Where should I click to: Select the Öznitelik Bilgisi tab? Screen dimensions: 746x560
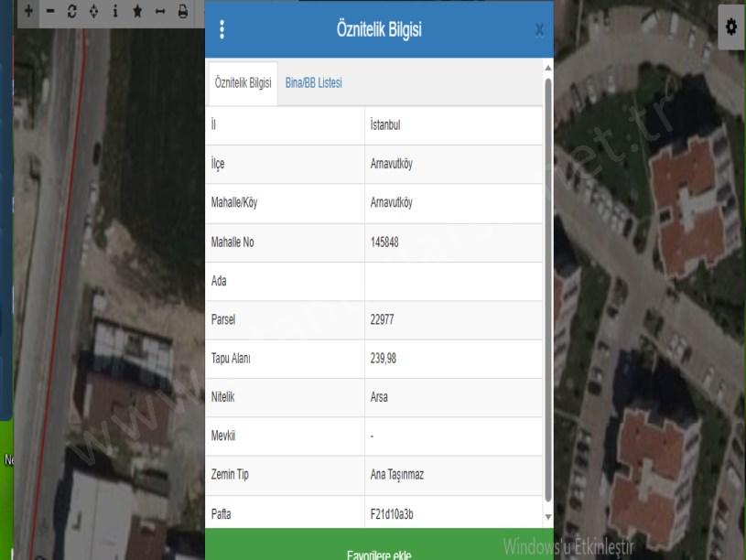tap(243, 83)
